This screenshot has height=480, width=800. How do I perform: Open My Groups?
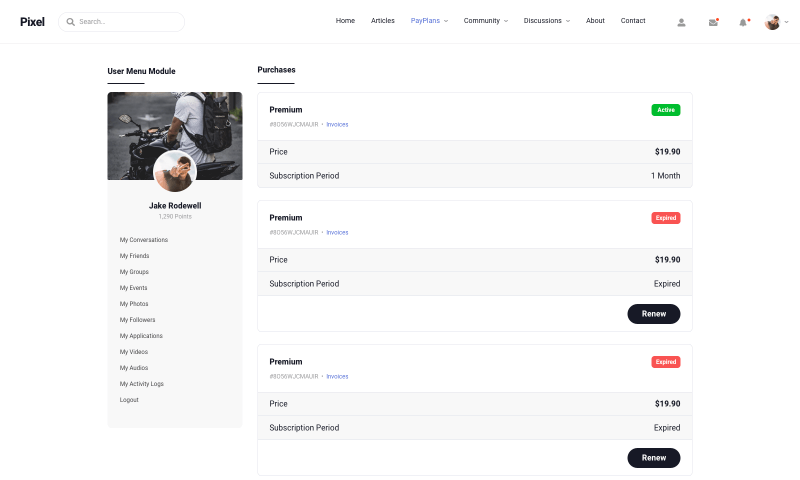point(134,272)
